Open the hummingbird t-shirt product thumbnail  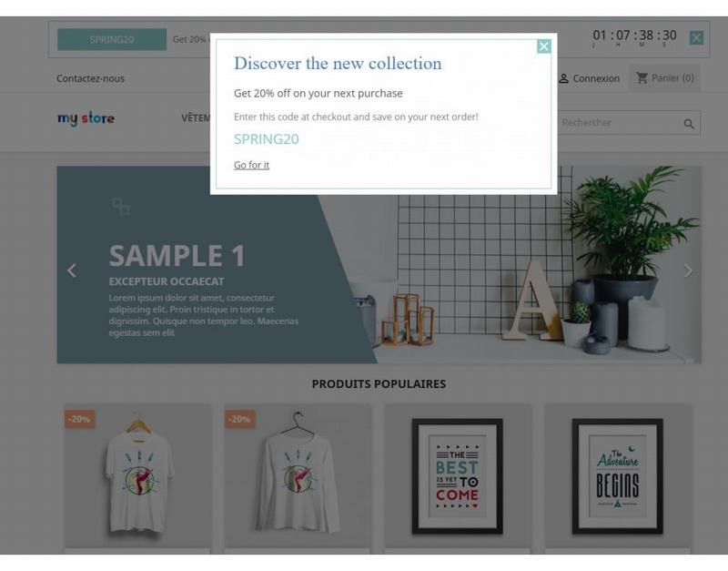pos(137,476)
